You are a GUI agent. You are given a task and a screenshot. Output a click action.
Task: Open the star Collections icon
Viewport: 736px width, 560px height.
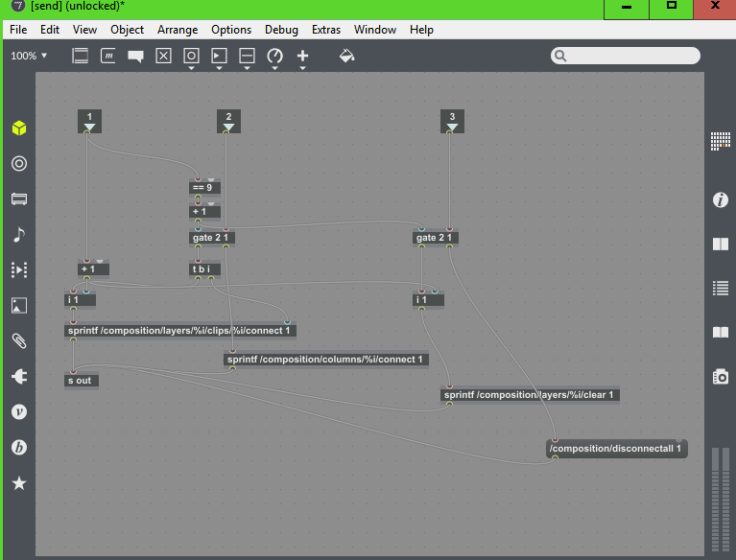point(18,483)
